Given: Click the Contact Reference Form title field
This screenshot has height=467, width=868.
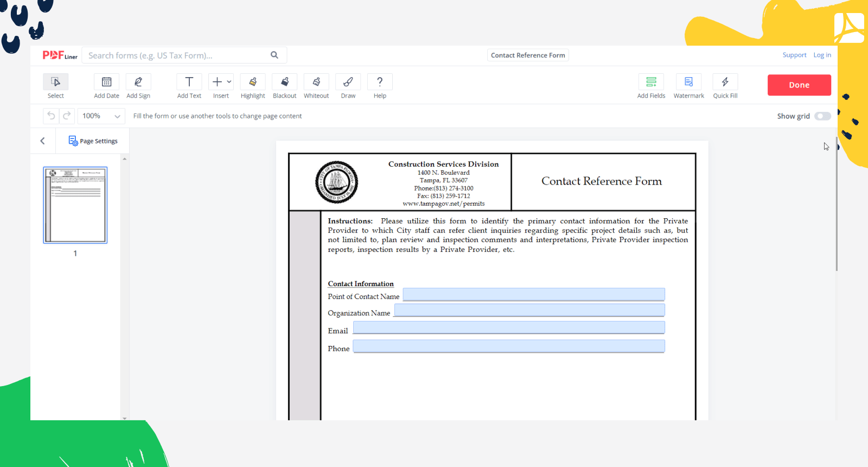Looking at the screenshot, I should [x=528, y=55].
